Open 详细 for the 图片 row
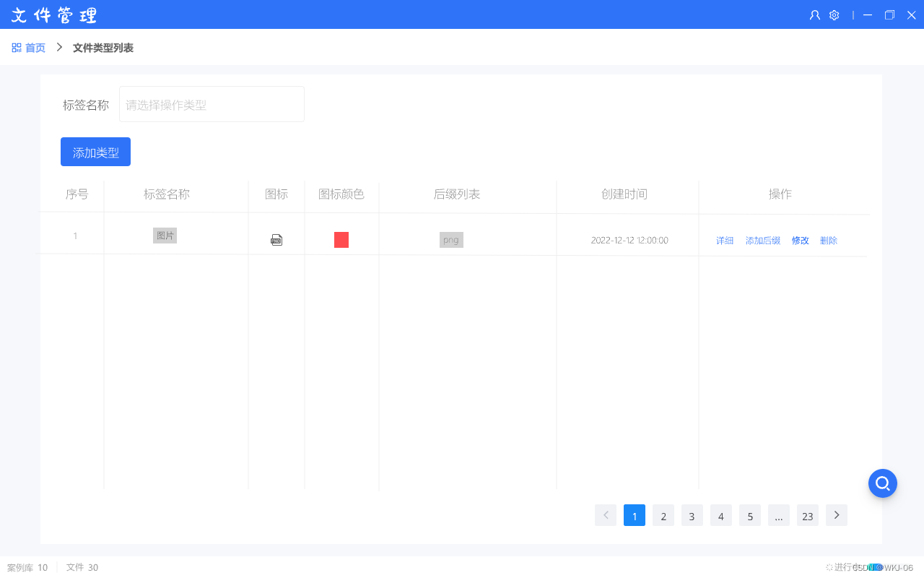The height and width of the screenshot is (578, 924). tap(725, 241)
